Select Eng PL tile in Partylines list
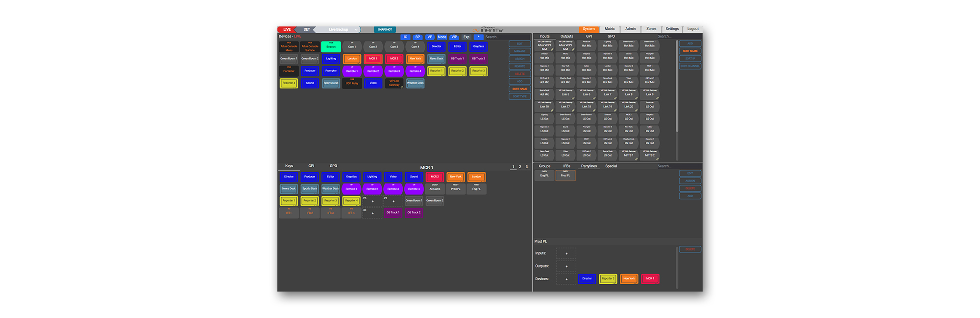The height and width of the screenshot is (318, 980). point(544,176)
